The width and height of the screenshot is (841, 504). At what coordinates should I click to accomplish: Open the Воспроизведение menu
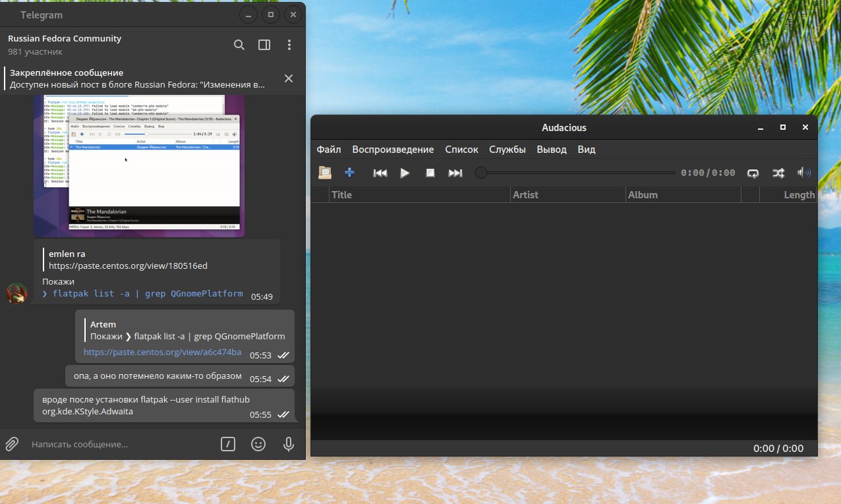(x=393, y=150)
